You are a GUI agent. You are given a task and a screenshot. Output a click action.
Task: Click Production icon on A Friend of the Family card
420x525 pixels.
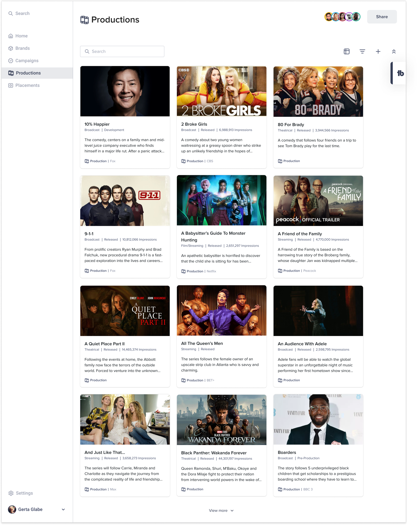click(280, 271)
